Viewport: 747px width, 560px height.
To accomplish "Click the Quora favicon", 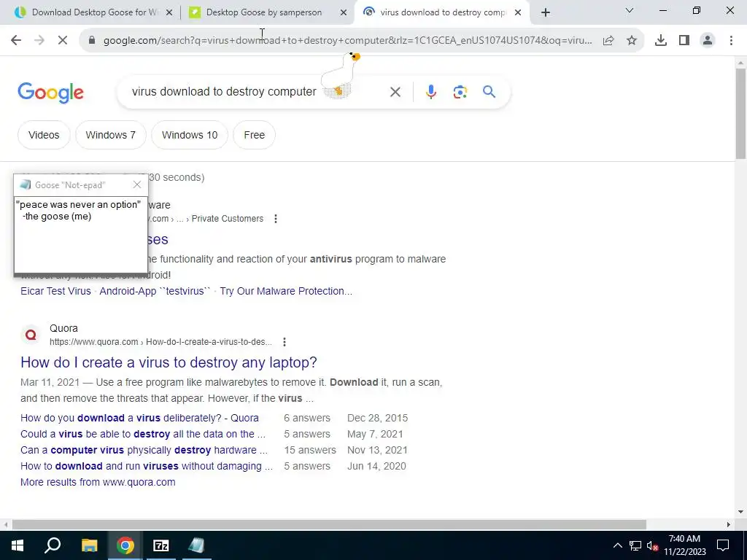I will (x=31, y=335).
